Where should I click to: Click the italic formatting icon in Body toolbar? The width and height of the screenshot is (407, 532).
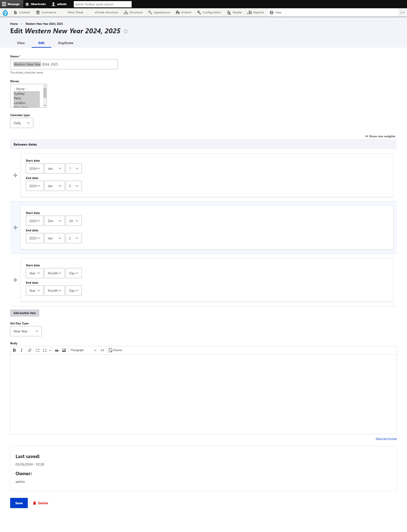point(21,350)
